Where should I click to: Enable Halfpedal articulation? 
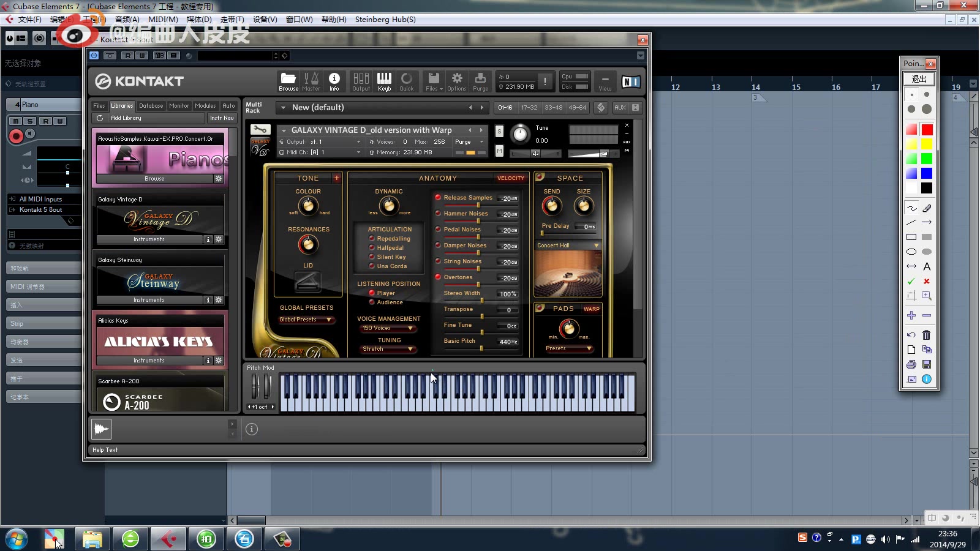click(371, 248)
